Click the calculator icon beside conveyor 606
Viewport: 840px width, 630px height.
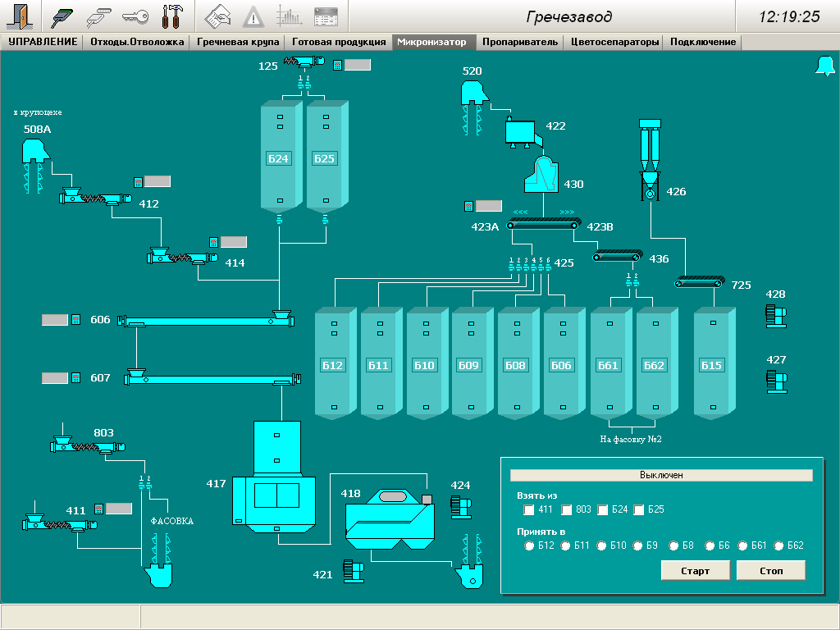(75, 320)
